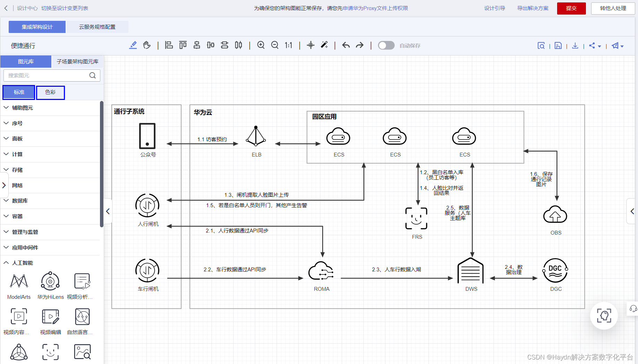
Task: Select the 公众号 phone node
Action: click(147, 136)
